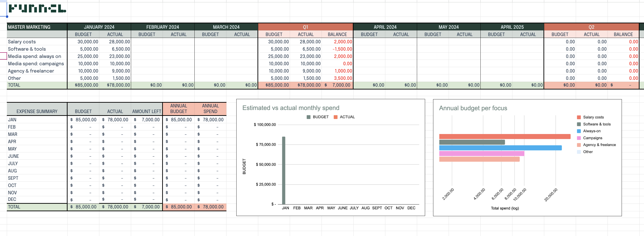Click the Always-on legend color swatch

(579, 131)
